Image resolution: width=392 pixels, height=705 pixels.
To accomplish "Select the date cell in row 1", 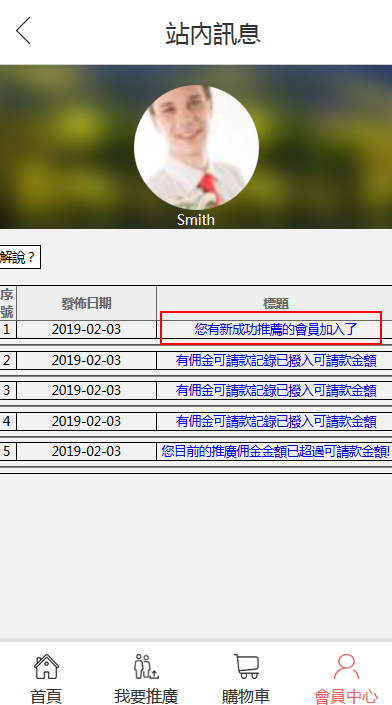I will click(86, 330).
